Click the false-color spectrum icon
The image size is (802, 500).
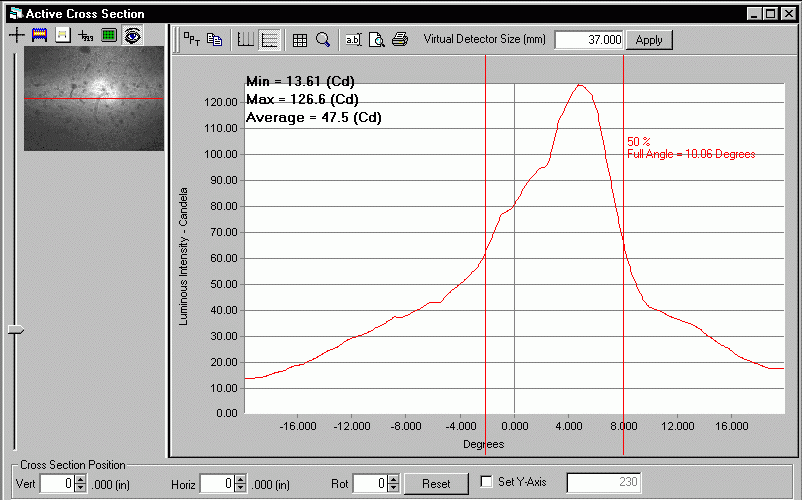pyautogui.click(x=39, y=35)
